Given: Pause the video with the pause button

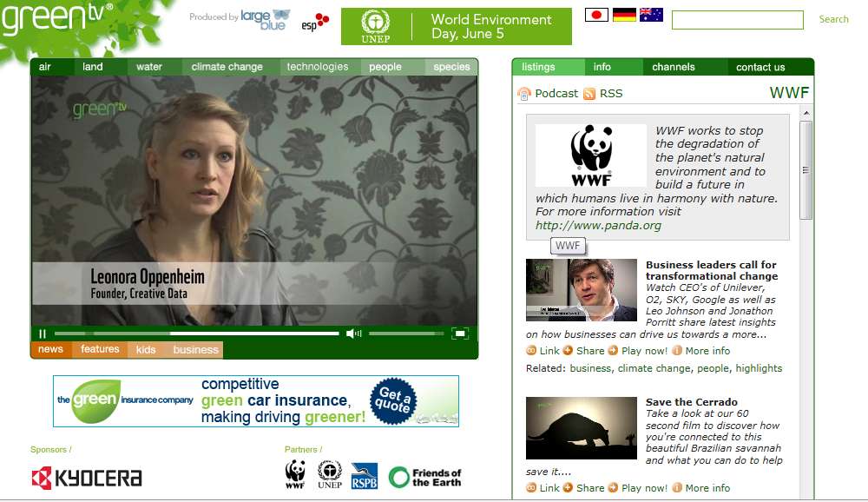Looking at the screenshot, I should [x=43, y=334].
